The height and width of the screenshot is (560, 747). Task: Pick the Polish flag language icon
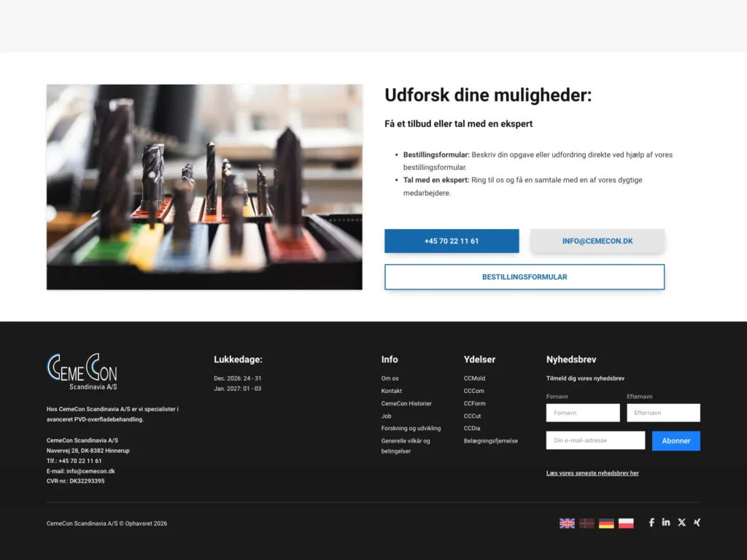pos(626,524)
